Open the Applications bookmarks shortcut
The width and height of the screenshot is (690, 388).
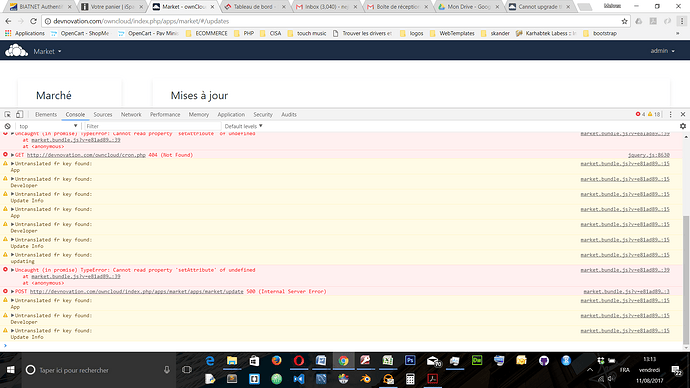[x=25, y=33]
